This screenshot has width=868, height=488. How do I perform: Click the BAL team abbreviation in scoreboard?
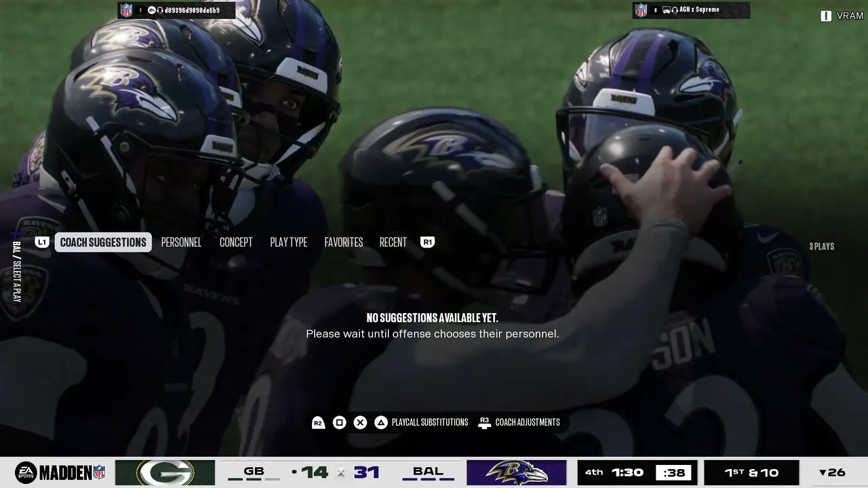click(428, 471)
